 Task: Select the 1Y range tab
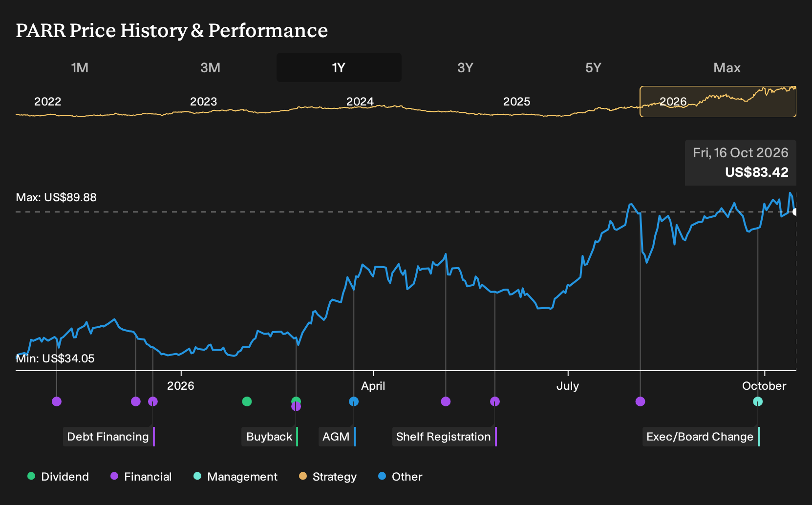pos(339,67)
